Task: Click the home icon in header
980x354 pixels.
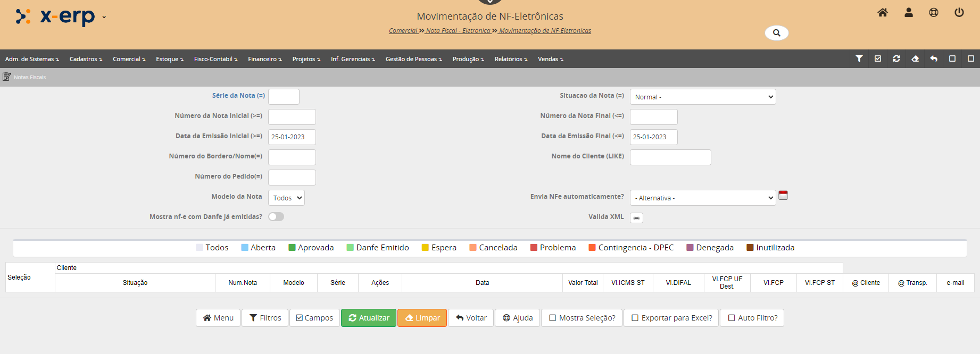Action: pyautogui.click(x=883, y=13)
